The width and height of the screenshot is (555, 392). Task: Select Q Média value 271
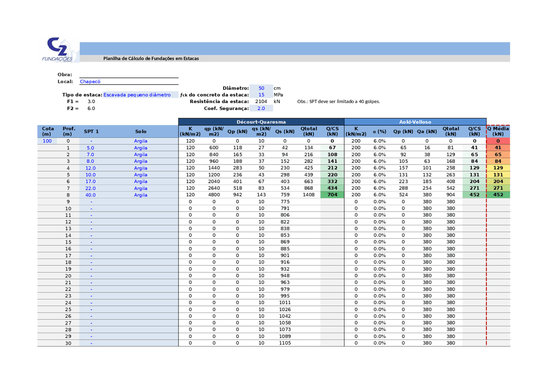coord(498,188)
